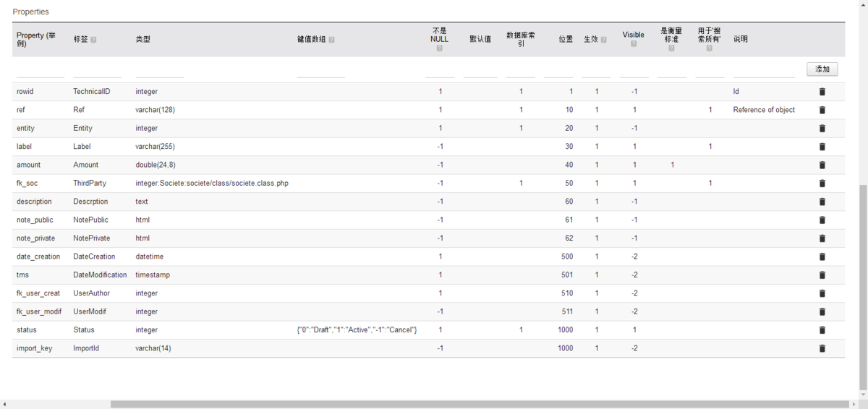Screen dimensions: 868x409
Task: Show help for 标签 column
Action: coord(93,40)
